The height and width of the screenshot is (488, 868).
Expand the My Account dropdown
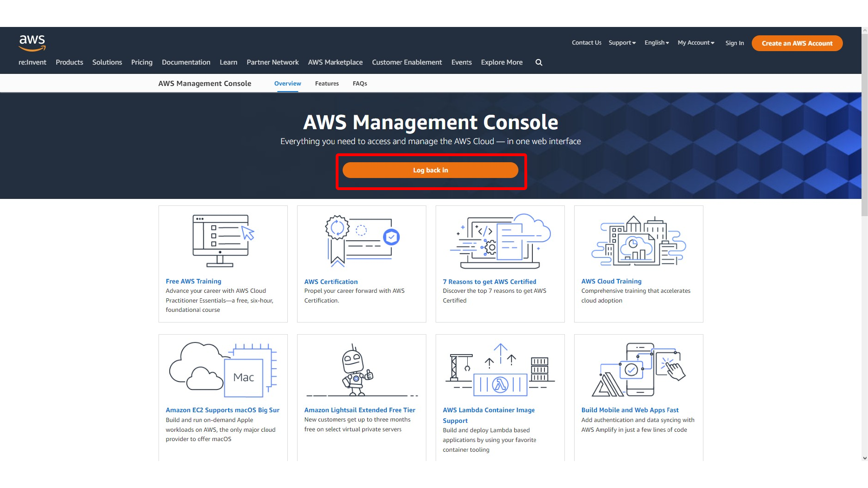point(696,43)
